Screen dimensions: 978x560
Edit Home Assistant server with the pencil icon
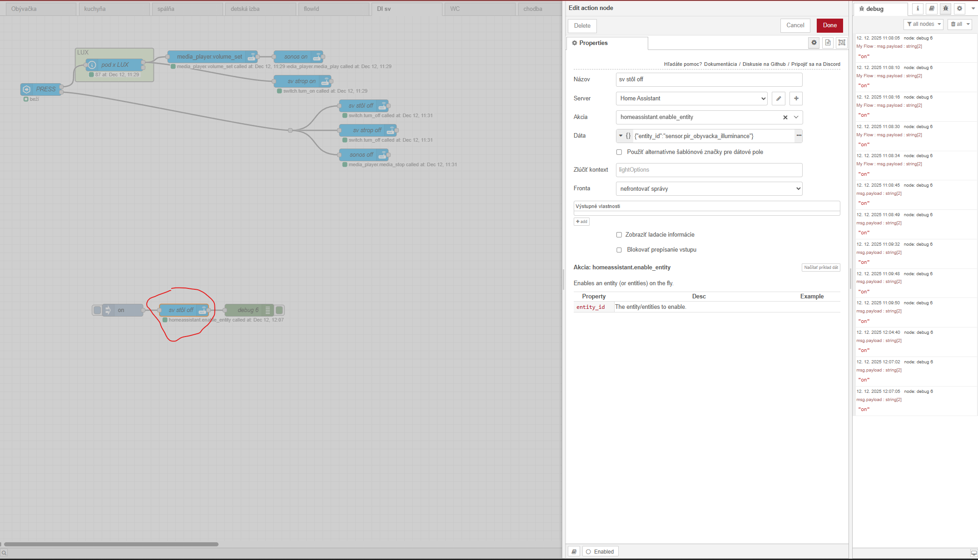(x=779, y=99)
